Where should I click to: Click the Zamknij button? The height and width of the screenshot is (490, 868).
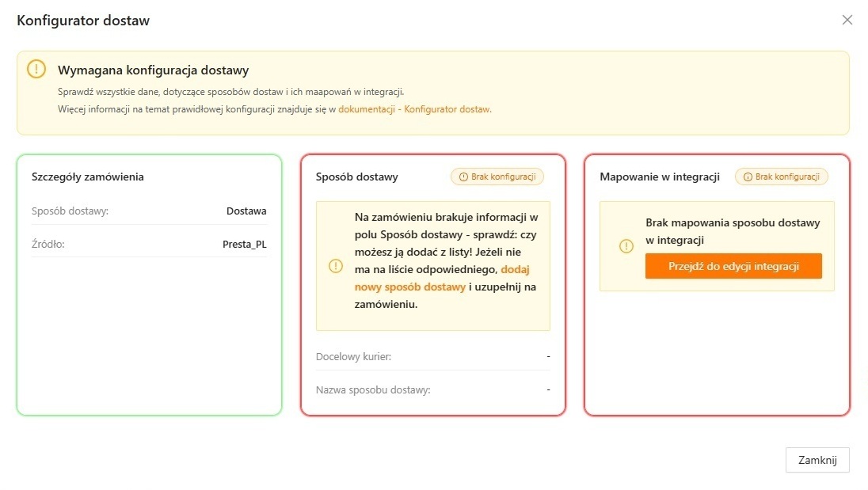(x=817, y=460)
